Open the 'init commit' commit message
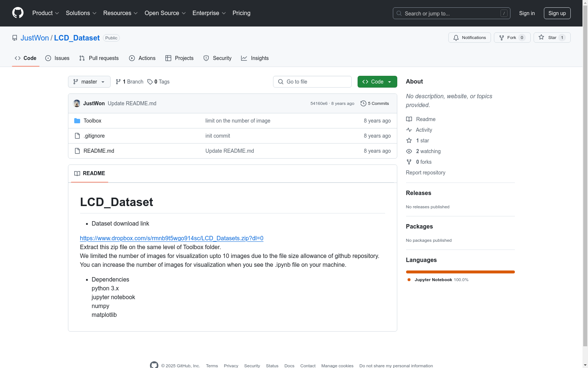 [218, 136]
